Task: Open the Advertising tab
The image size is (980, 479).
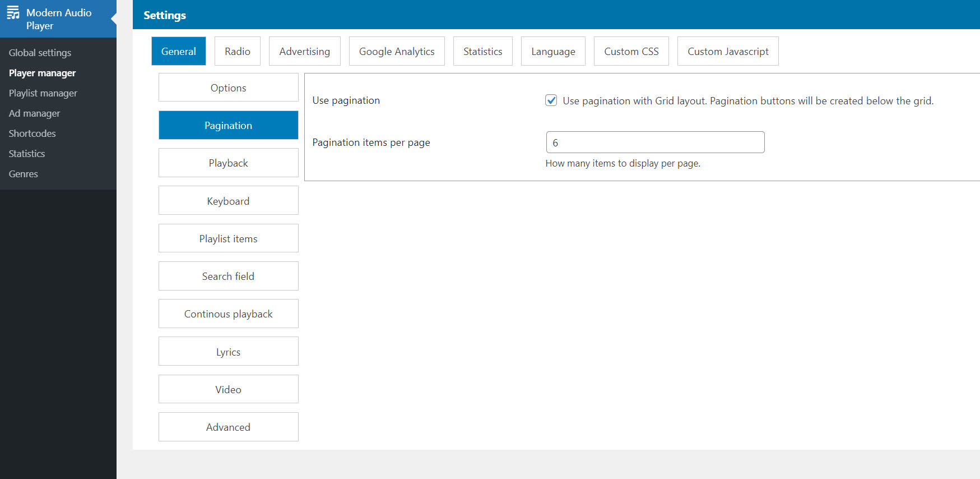Action: pos(304,52)
